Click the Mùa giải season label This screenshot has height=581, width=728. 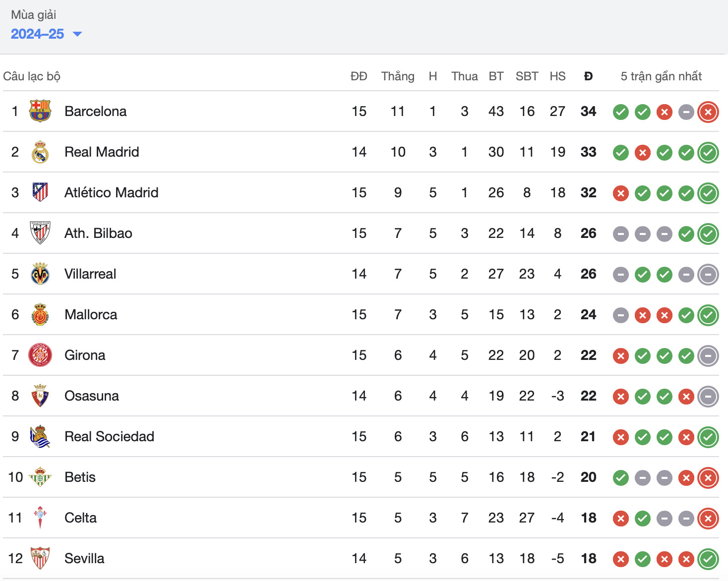33,15
